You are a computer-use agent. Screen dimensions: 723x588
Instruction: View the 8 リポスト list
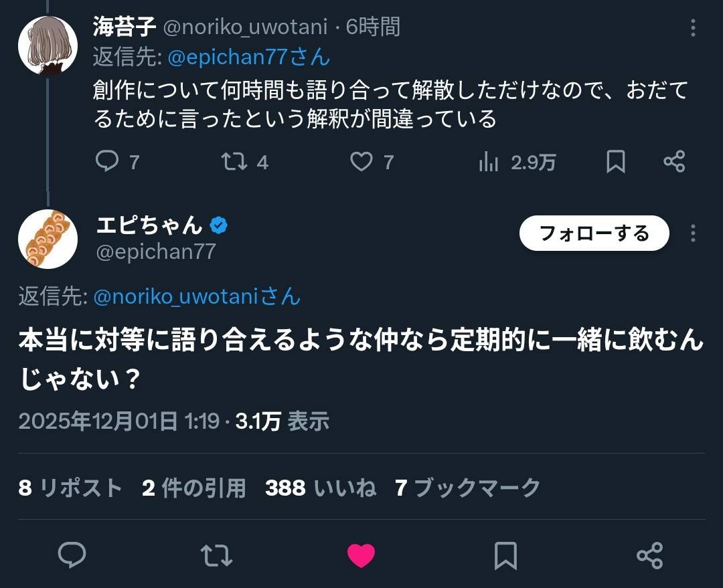click(x=70, y=488)
